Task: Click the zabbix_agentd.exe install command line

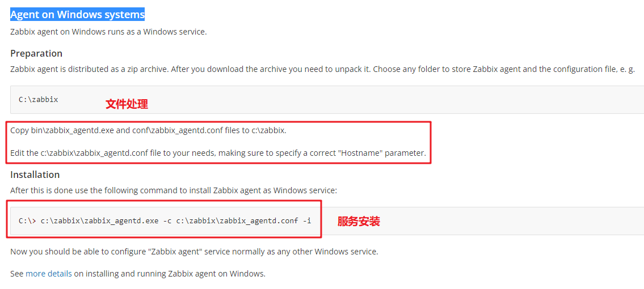Action: click(165, 221)
